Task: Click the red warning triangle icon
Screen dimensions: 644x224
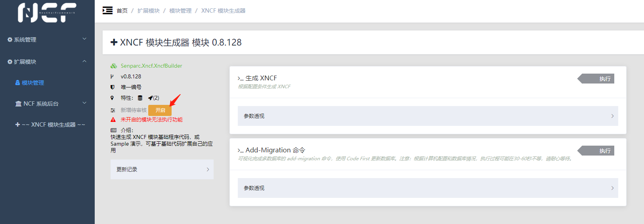Action: click(x=113, y=120)
